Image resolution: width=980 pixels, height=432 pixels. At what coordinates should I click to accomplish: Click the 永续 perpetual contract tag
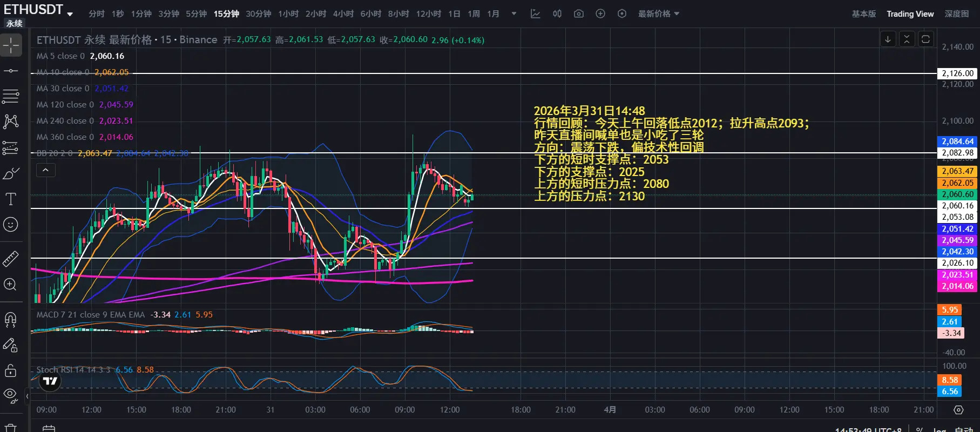click(14, 23)
